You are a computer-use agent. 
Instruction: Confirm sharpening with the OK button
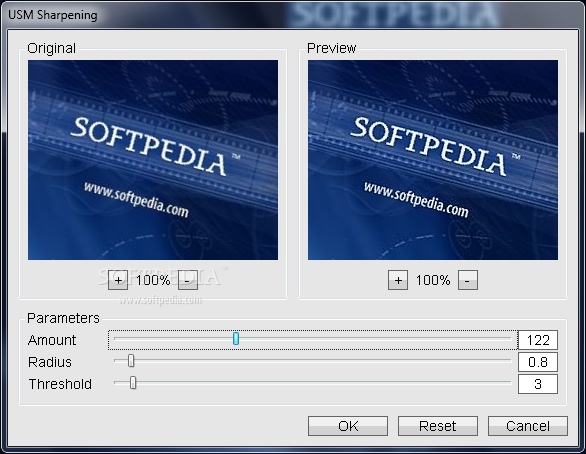(348, 426)
